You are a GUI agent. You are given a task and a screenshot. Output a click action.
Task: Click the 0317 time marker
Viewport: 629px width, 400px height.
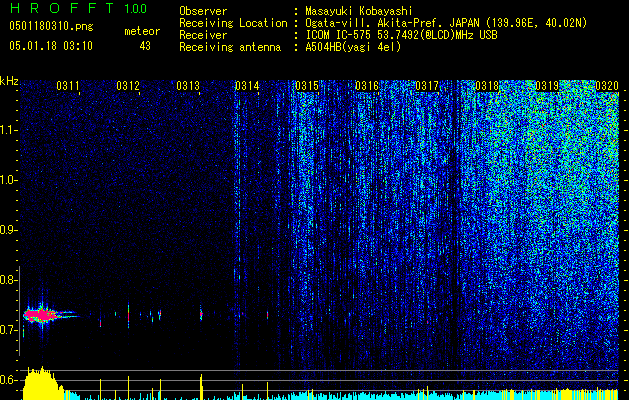click(427, 85)
